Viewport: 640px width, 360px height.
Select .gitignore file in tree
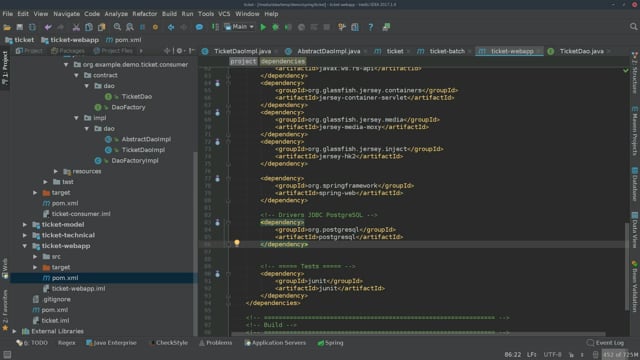(56, 299)
